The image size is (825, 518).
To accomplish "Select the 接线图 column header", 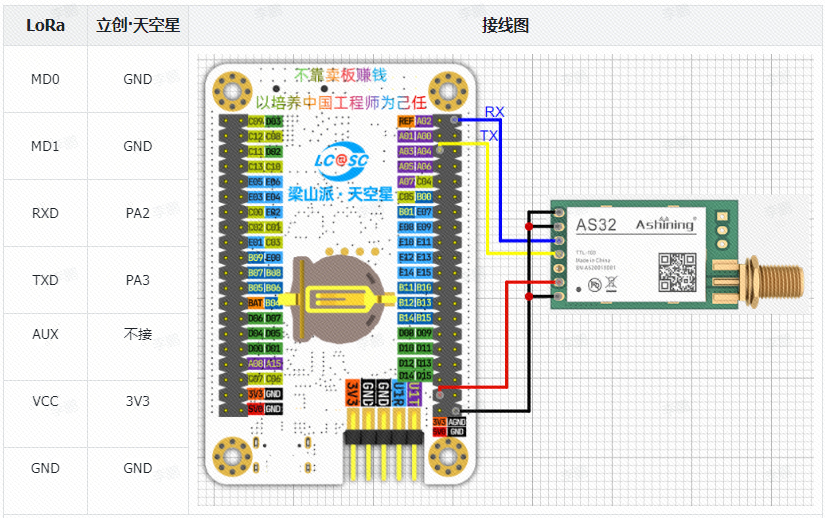I will pos(505,25).
